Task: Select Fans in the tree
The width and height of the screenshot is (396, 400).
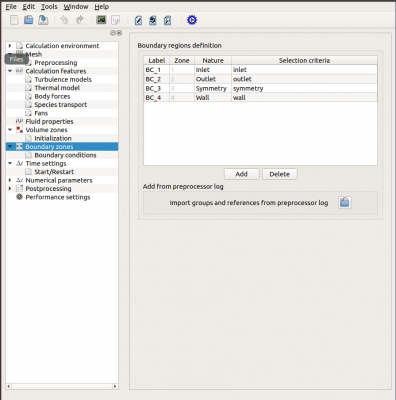Action: click(x=41, y=113)
